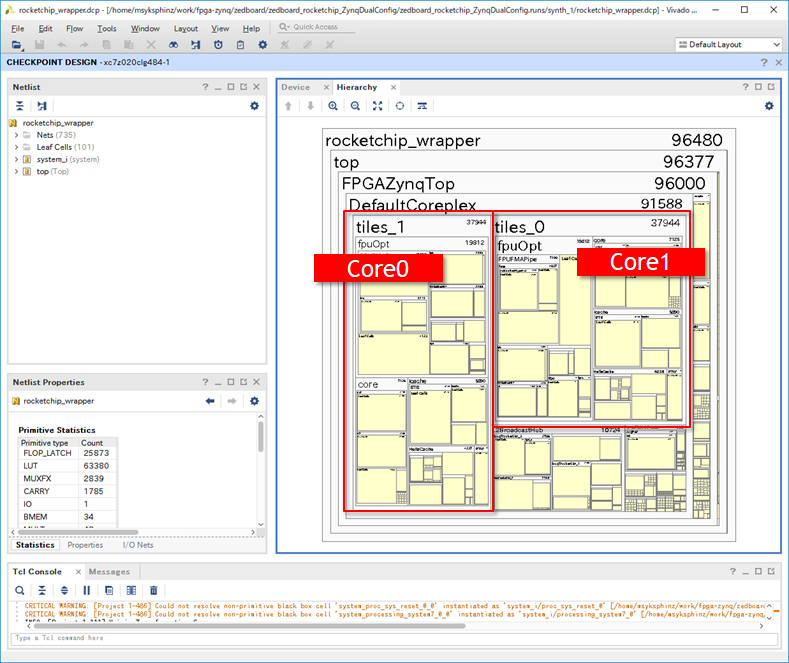The width and height of the screenshot is (789, 663).
Task: Expand the top (Top) node
Action: coord(16,172)
